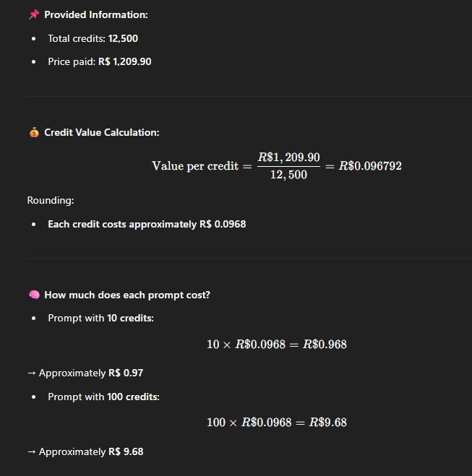The height and width of the screenshot is (476, 472).
Task: Click the Approximately R$ 9.68 line
Action: click(85, 451)
